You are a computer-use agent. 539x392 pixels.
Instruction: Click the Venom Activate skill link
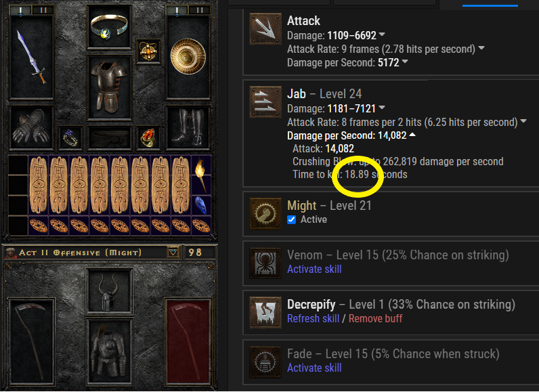(x=314, y=269)
